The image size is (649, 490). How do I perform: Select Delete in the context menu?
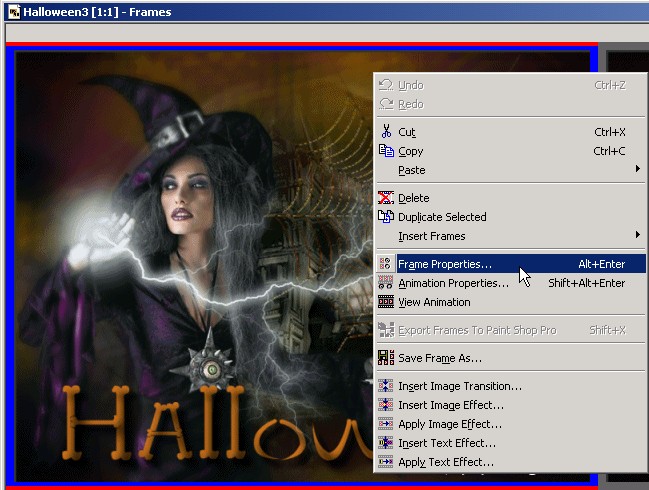pos(510,198)
